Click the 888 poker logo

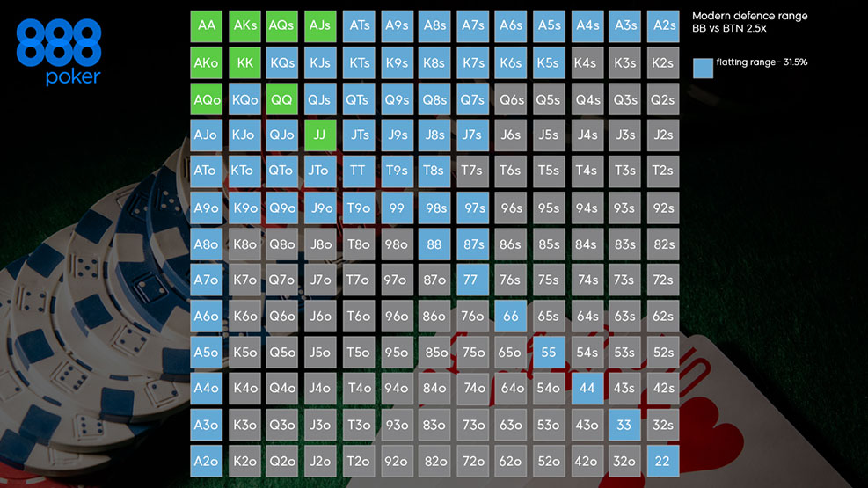pyautogui.click(x=59, y=52)
